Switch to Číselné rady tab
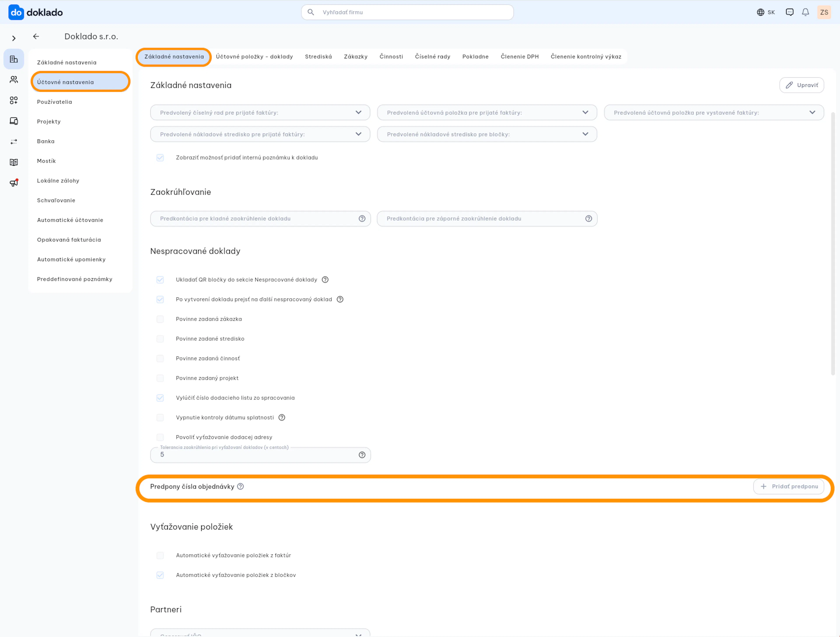 tap(432, 57)
